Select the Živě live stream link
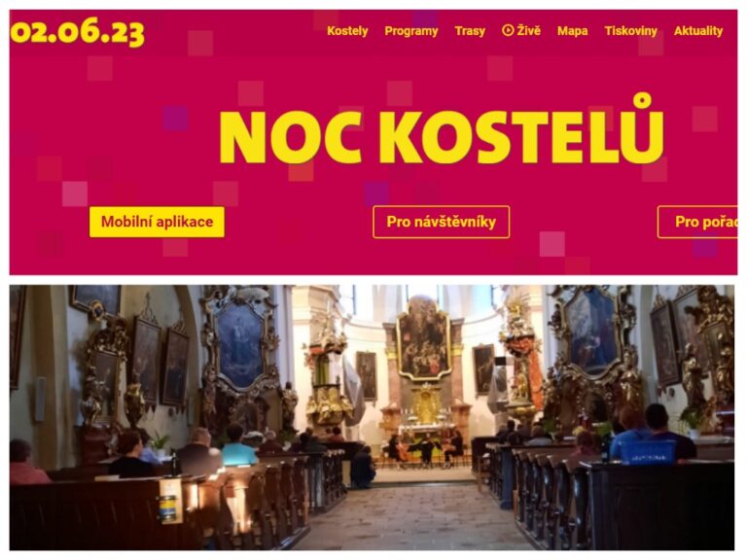The height and width of the screenshot is (560, 747). coord(521,30)
